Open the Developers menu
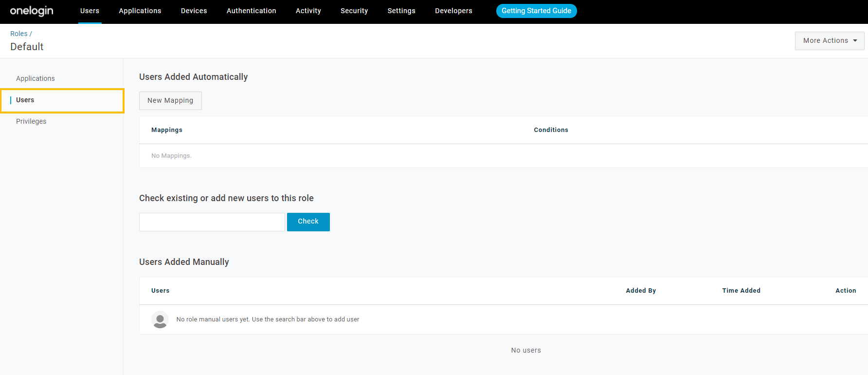This screenshot has width=868, height=375. (x=453, y=11)
